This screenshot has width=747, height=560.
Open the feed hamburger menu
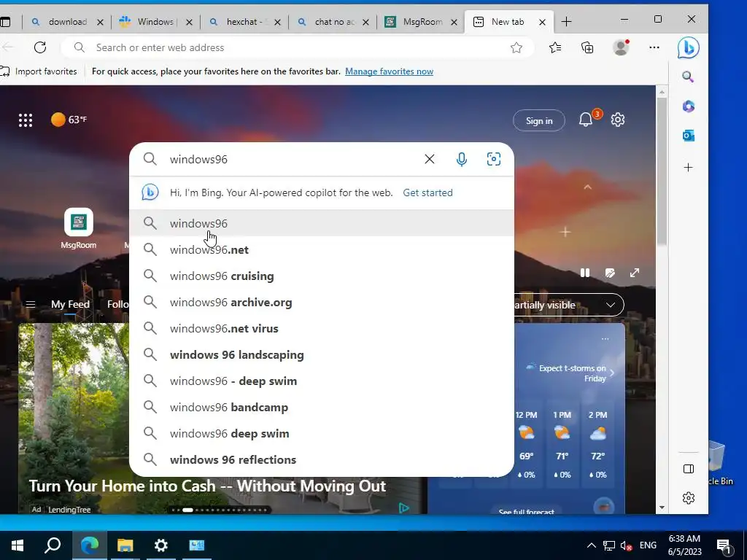click(x=31, y=304)
